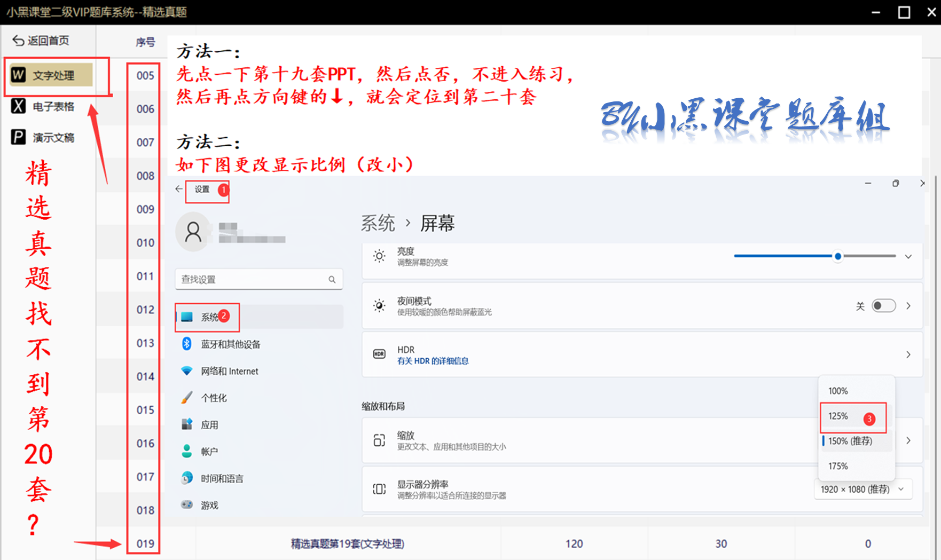
Task: Click the HDR badge icon
Action: (x=379, y=354)
